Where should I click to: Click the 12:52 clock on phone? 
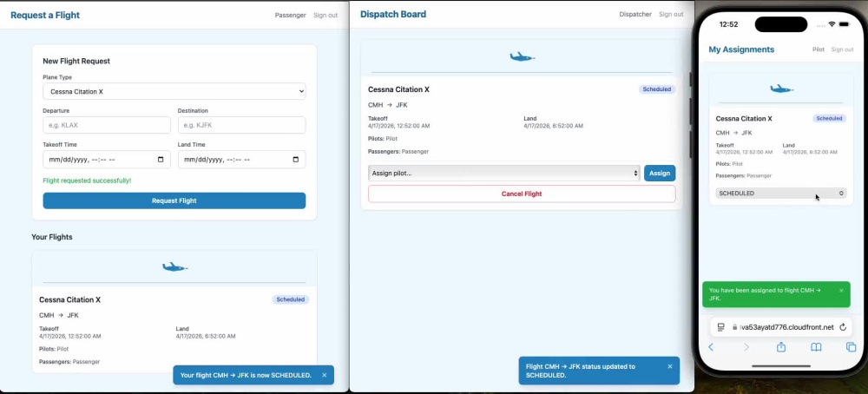coord(728,24)
